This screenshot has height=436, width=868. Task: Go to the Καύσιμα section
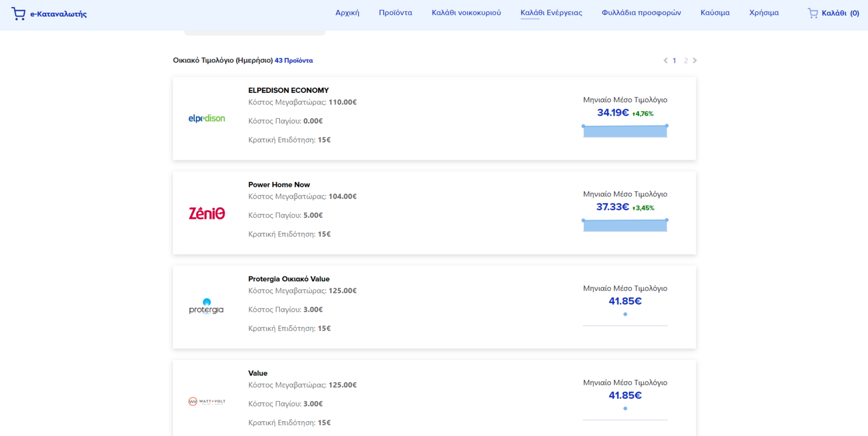point(715,12)
